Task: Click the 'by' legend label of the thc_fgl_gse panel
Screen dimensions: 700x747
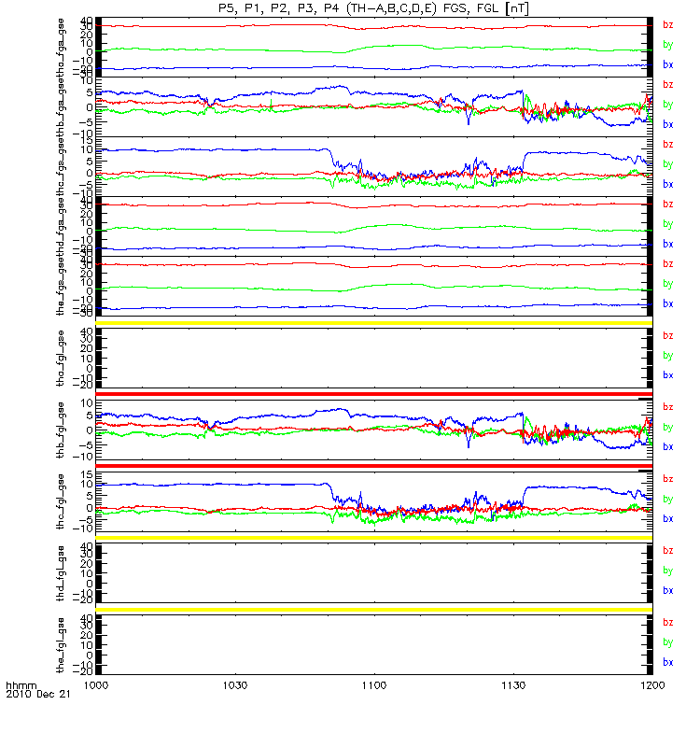Action: 667,500
